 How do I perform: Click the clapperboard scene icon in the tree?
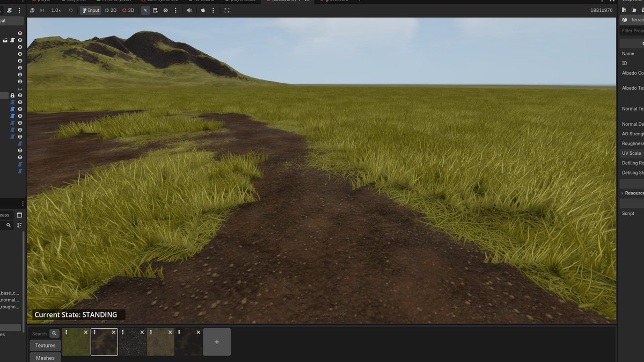click(x=5, y=40)
